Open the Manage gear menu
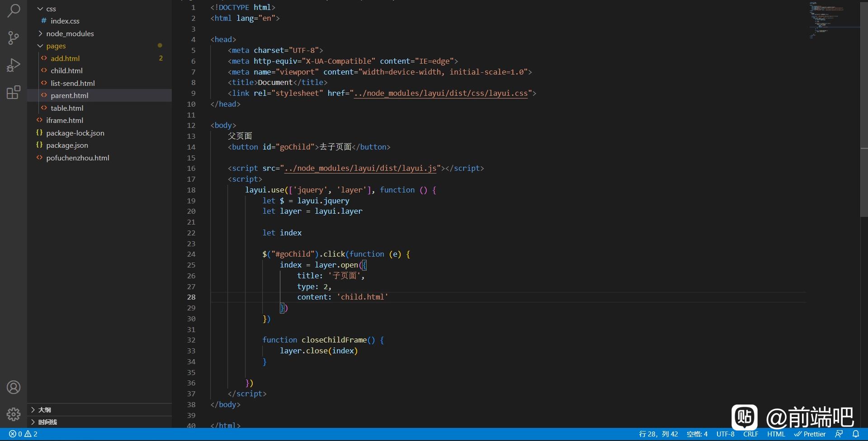This screenshot has width=868, height=441. point(14,414)
